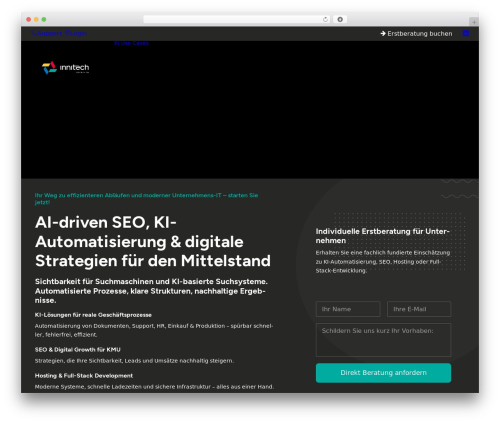500x423 pixels.
Task: Maximize the browser window with green button
Action: point(44,19)
